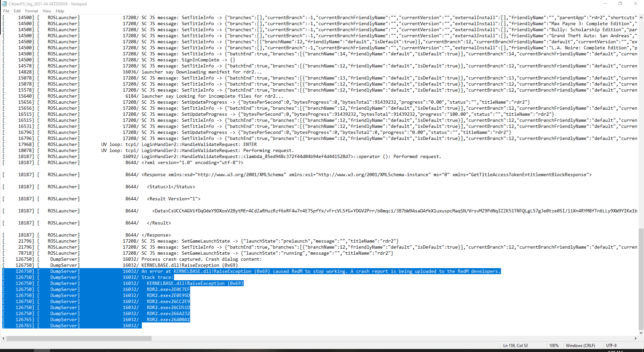Click the RDR2.exe+2E0E7EF stack trace line
Screen dimensions: 644x352
click(168, 289)
